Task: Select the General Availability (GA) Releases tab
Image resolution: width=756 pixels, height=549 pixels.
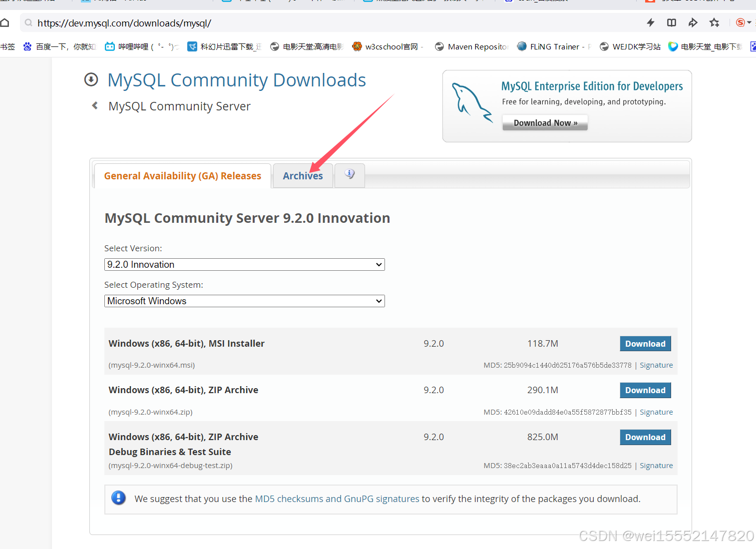Action: 183,176
